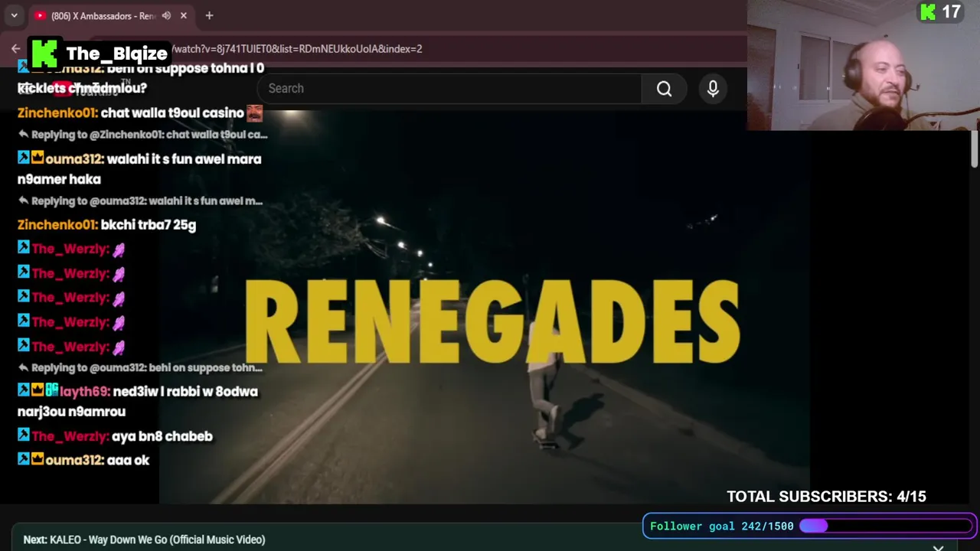Screen dimensions: 980x551
Task: Collapse the playlist panel chevron
Action: (938, 548)
